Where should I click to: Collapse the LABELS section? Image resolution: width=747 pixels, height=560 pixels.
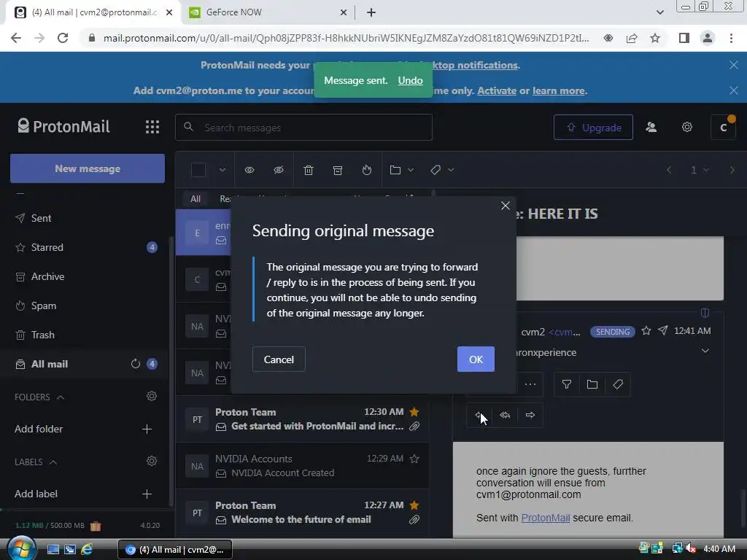point(53,462)
